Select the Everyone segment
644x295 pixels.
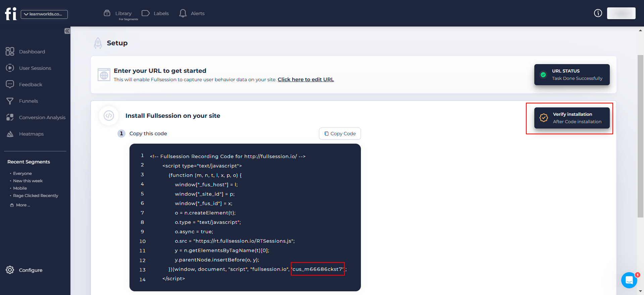click(22, 174)
